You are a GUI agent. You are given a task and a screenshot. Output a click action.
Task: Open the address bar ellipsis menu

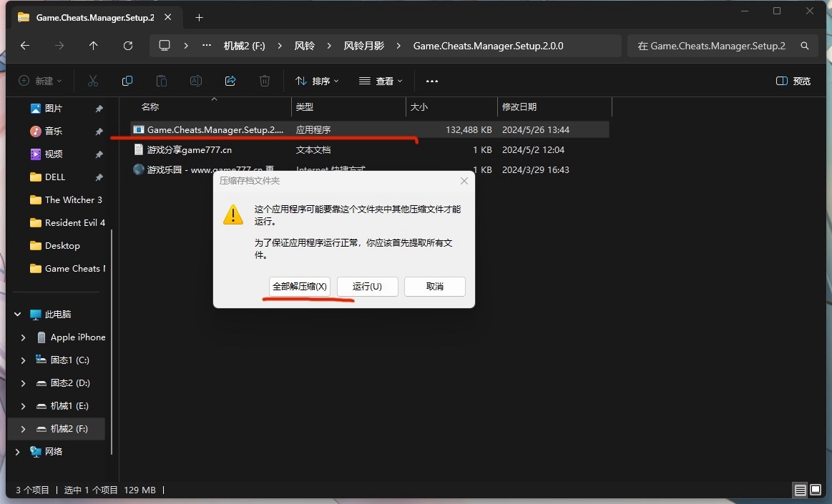[207, 46]
